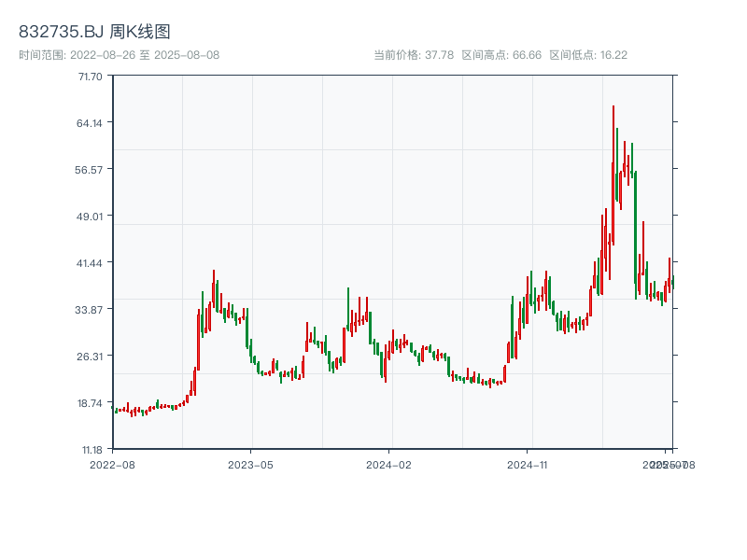The image size is (747, 560).
Task: Click the current price 当前价格: 37.78
Action: point(414,55)
